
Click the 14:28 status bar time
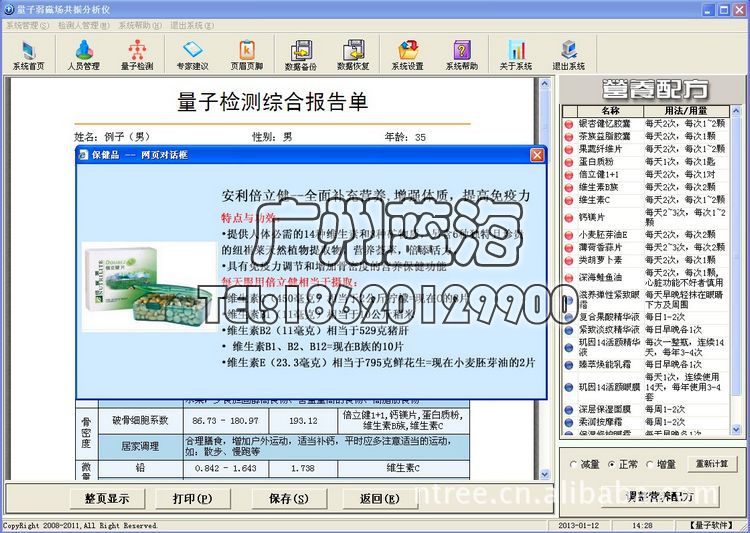click(x=642, y=526)
